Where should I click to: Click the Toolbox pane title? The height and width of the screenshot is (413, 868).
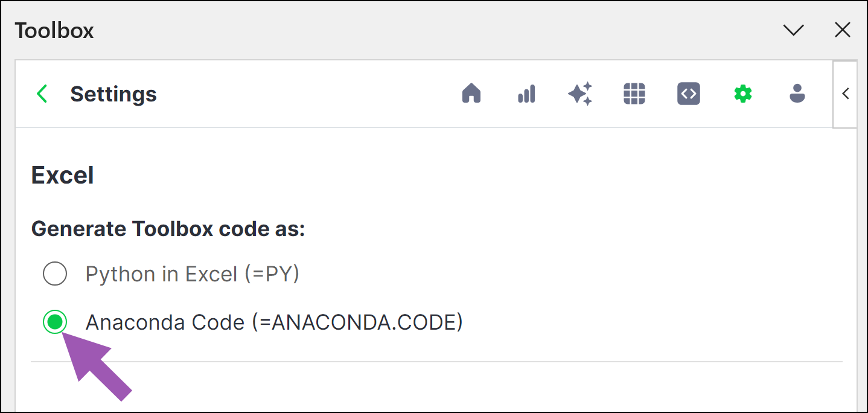click(54, 30)
